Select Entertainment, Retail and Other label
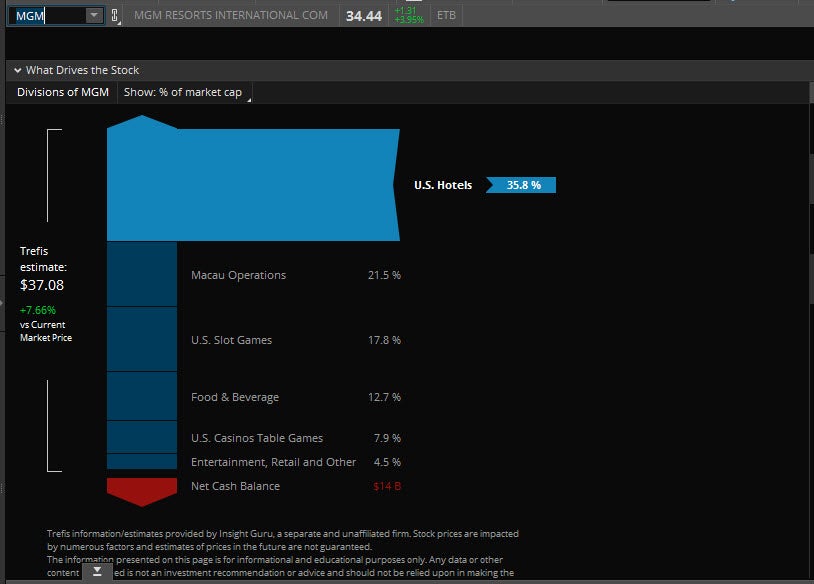Screen dimensions: 814x584 pyautogui.click(x=274, y=462)
